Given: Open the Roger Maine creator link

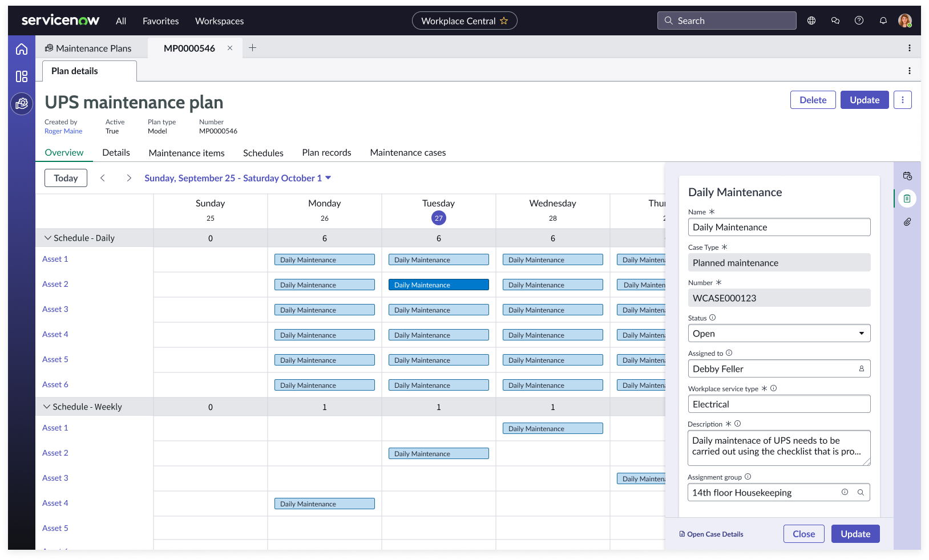Looking at the screenshot, I should point(63,131).
